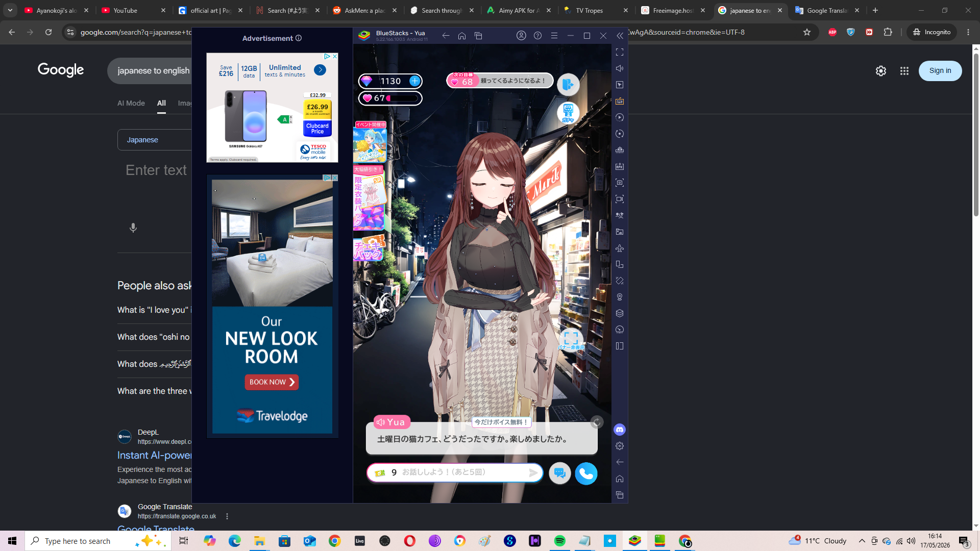Select All search results tab
The width and height of the screenshot is (980, 551).
point(161,103)
